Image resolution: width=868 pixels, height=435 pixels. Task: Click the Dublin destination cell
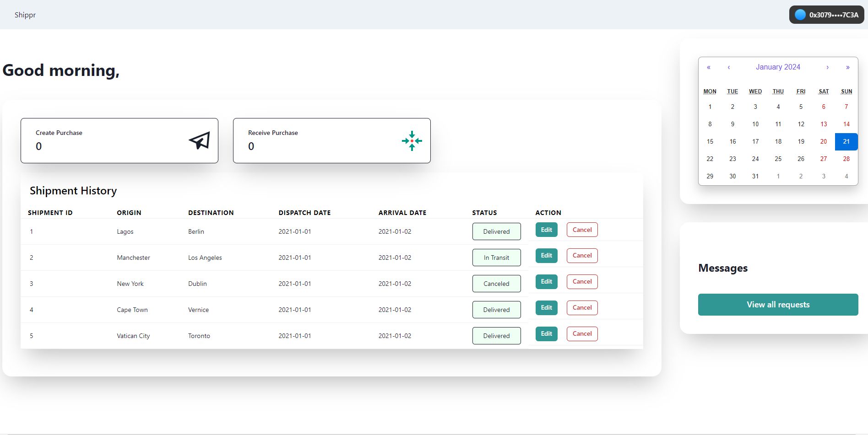tap(197, 284)
